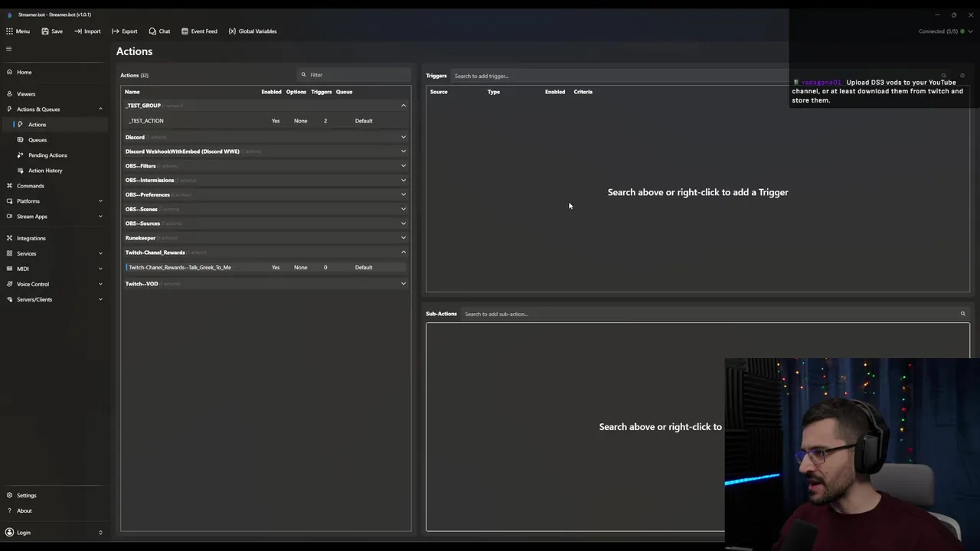
Task: Expand the MIDI sidebar chevron
Action: tap(100, 269)
